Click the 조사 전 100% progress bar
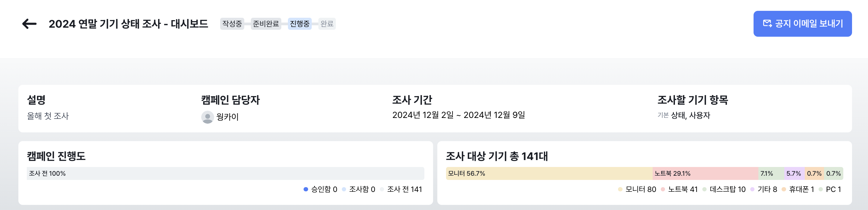 [225, 174]
